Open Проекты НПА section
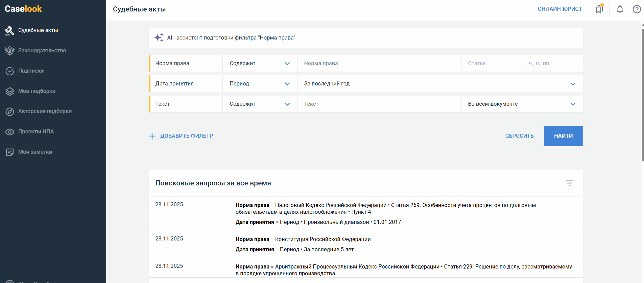Screen dimensions: 644x283 click(x=36, y=132)
